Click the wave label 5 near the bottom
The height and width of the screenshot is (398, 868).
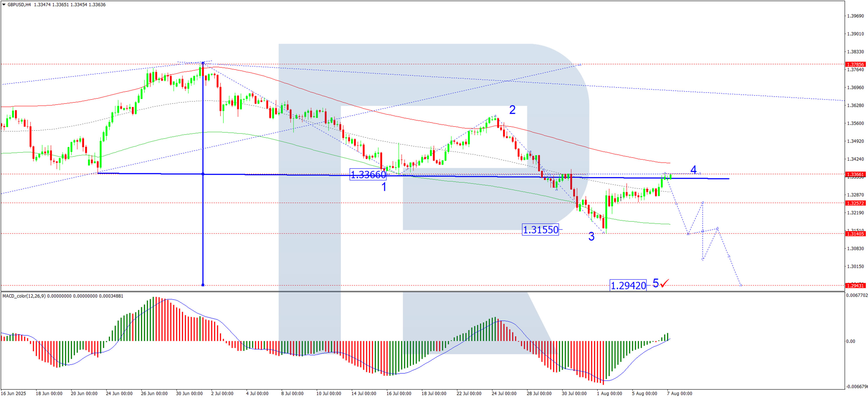coord(655,283)
